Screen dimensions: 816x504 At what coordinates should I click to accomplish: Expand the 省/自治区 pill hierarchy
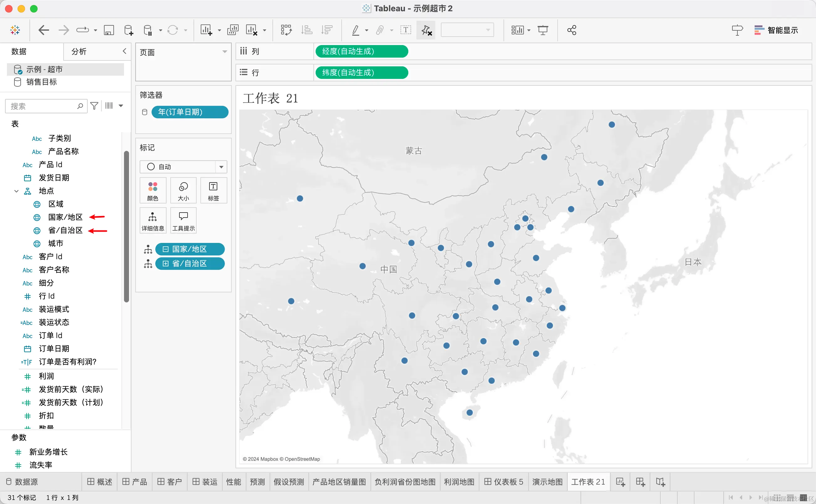[x=166, y=263]
